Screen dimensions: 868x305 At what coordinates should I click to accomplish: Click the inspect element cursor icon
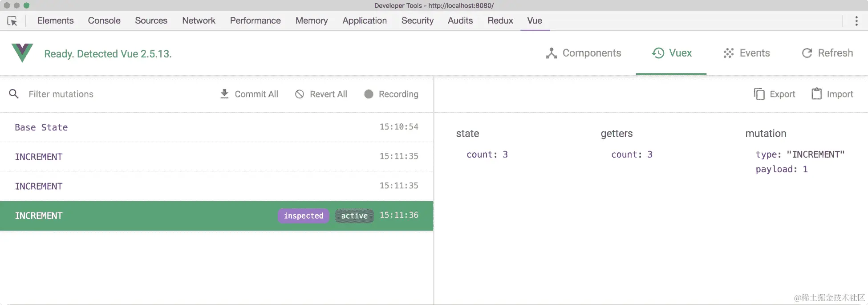12,21
